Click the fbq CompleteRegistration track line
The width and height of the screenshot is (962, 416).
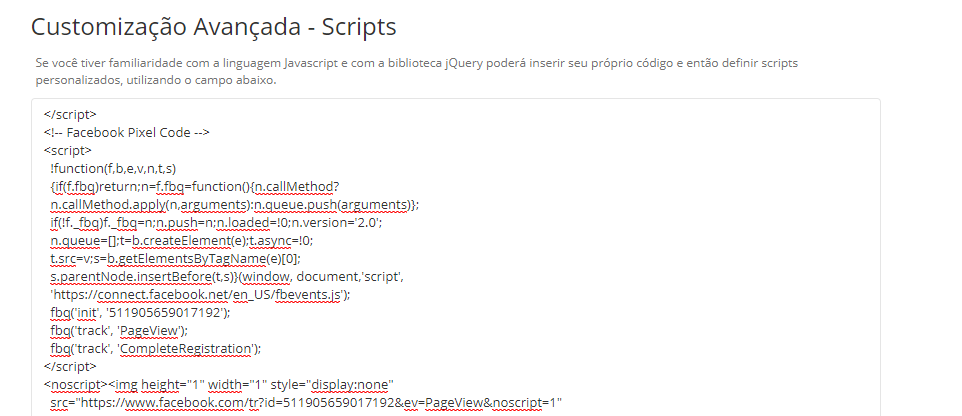coord(156,349)
